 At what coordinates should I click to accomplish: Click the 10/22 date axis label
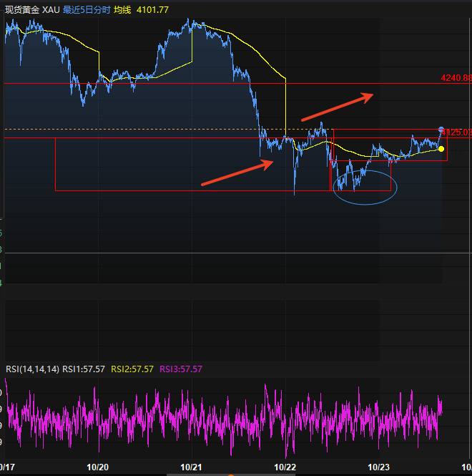pos(285,467)
